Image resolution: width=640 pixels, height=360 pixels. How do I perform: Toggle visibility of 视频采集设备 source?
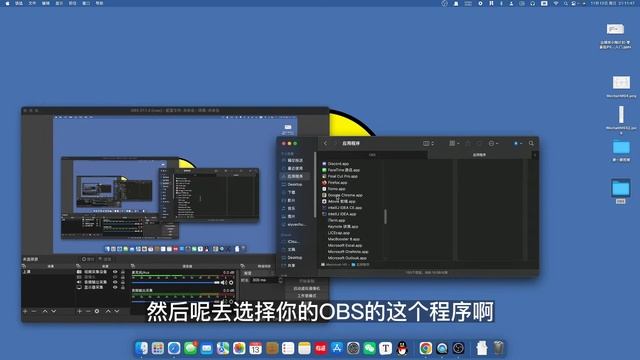(x=115, y=271)
